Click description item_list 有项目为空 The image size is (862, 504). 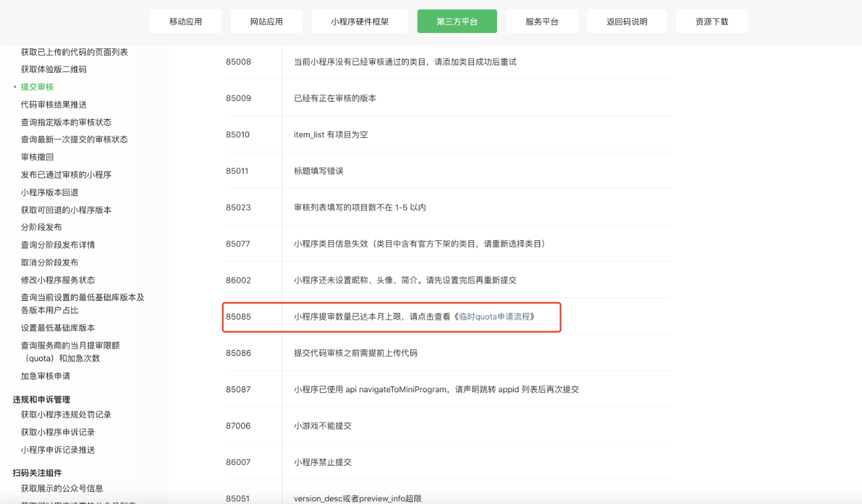coord(331,135)
